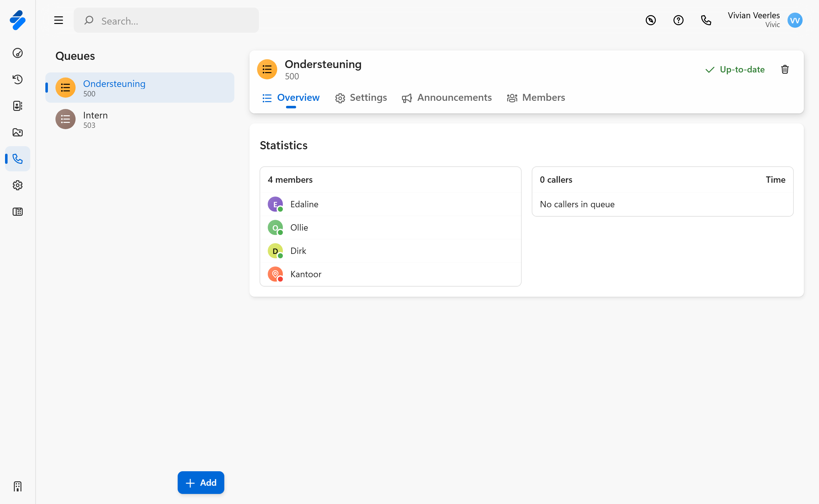This screenshot has width=819, height=504.
Task: Switch to the Announcements tab
Action: (x=447, y=98)
